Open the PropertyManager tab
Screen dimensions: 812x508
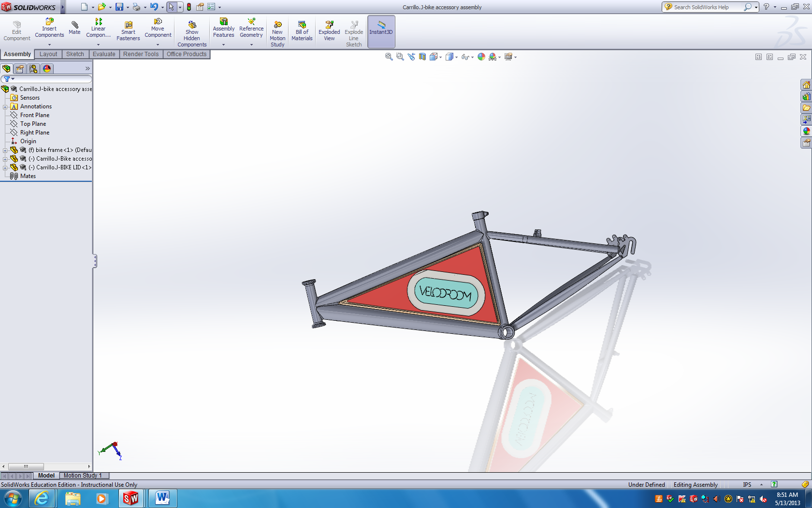coord(20,69)
